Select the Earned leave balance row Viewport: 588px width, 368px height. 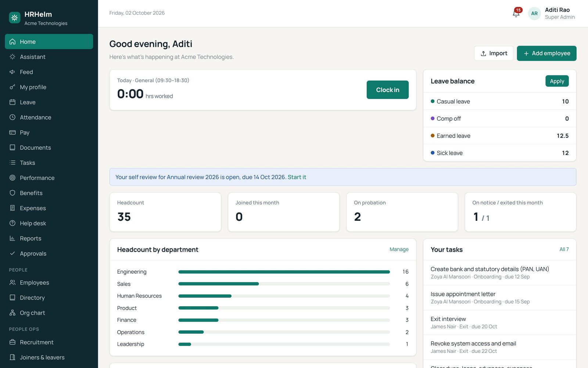click(499, 136)
